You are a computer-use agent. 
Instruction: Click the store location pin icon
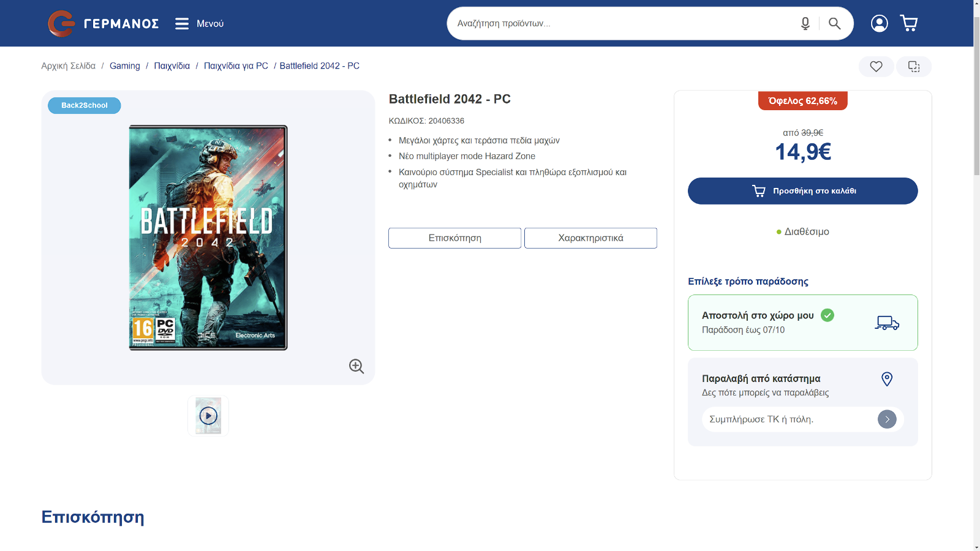click(x=887, y=379)
